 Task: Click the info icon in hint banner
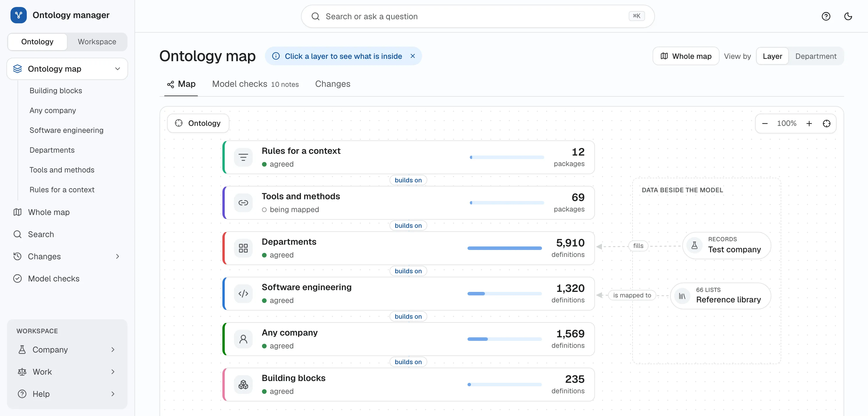[276, 56]
